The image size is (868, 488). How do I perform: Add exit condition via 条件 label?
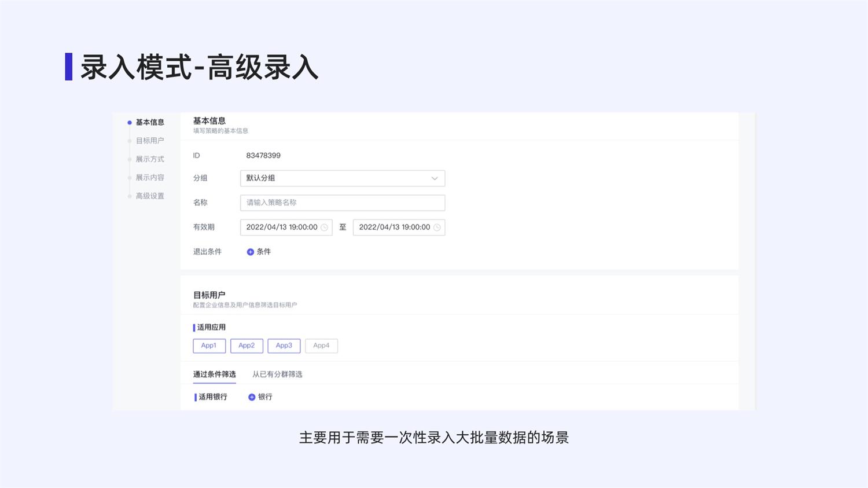[x=264, y=252]
